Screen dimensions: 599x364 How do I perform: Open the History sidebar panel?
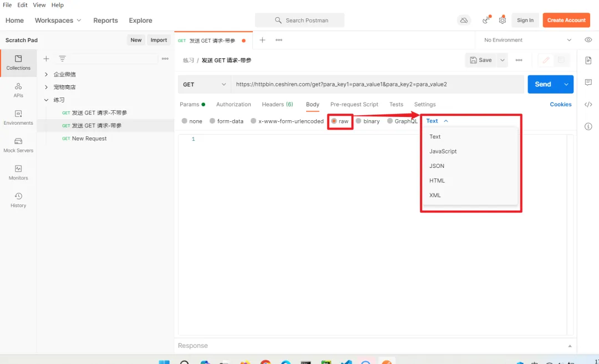point(18,201)
